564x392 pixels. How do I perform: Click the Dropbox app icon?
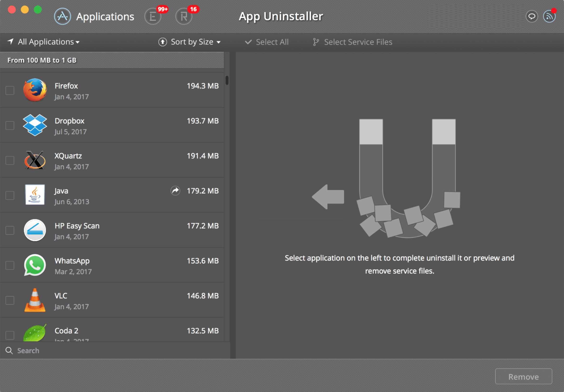tap(35, 125)
